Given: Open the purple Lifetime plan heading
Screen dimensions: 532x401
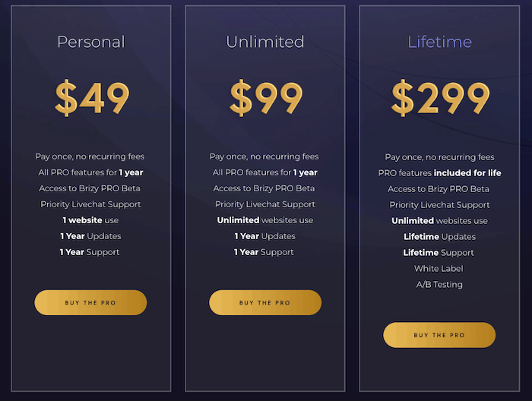Looking at the screenshot, I should 439,42.
